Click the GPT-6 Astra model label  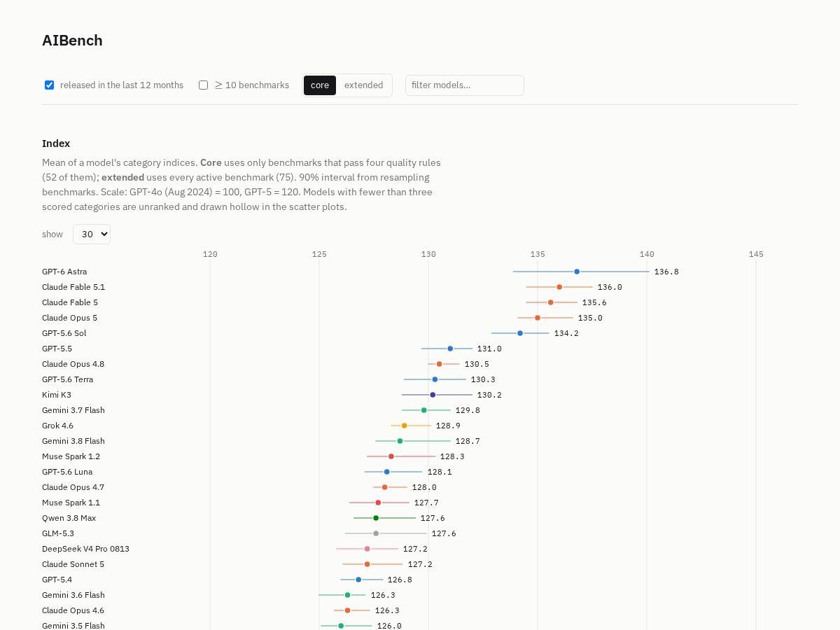[x=64, y=272]
